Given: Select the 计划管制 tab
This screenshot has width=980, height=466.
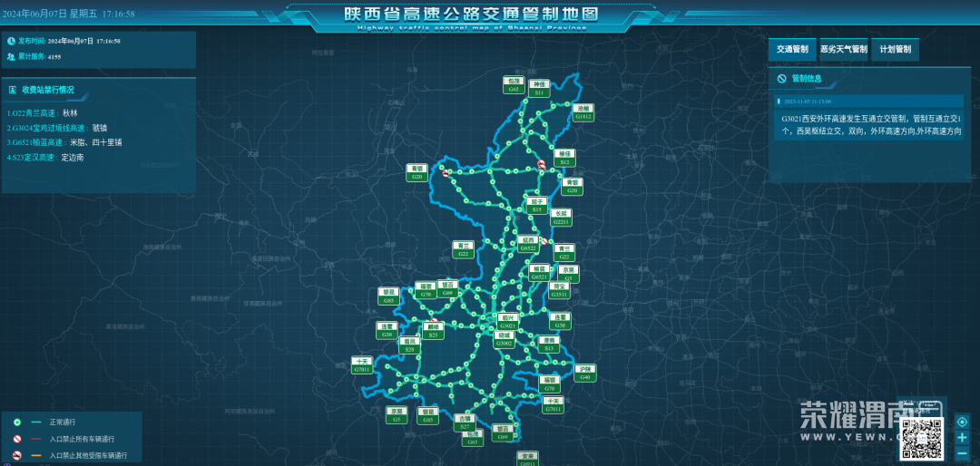Looking at the screenshot, I should pos(895,50).
